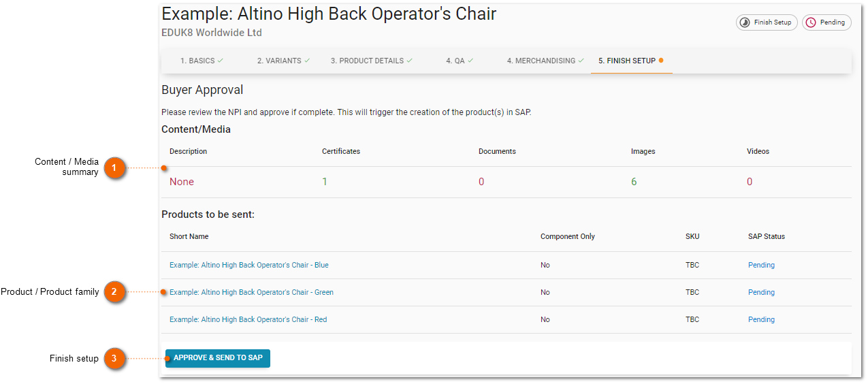This screenshot has height=384, width=868.
Task: Click the Finish Setup status chip
Action: coord(767,22)
